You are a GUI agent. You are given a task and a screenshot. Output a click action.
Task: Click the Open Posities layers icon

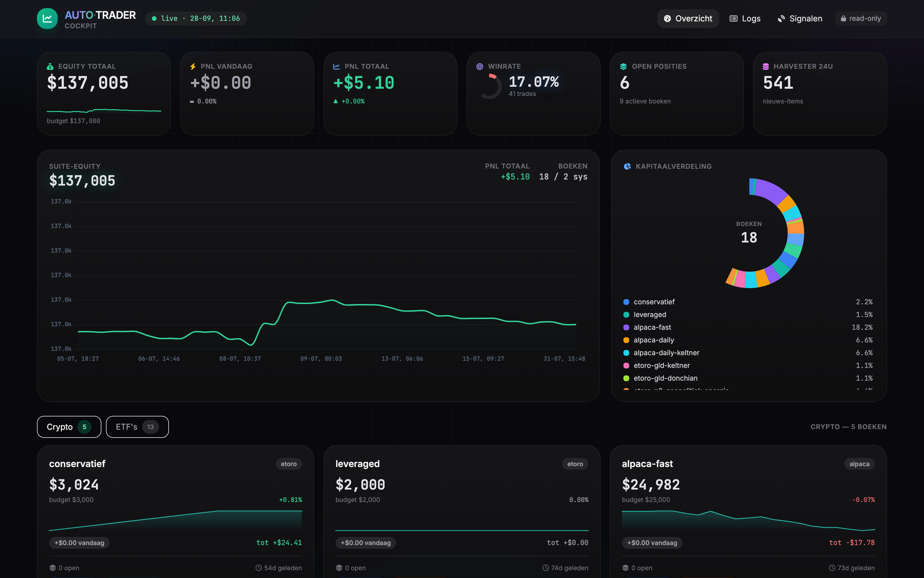[623, 66]
